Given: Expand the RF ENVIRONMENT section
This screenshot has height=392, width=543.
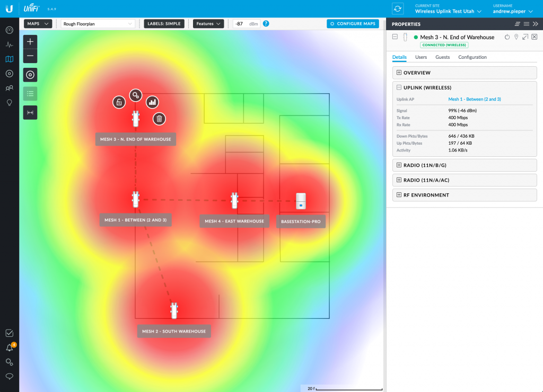Looking at the screenshot, I should click(x=399, y=195).
